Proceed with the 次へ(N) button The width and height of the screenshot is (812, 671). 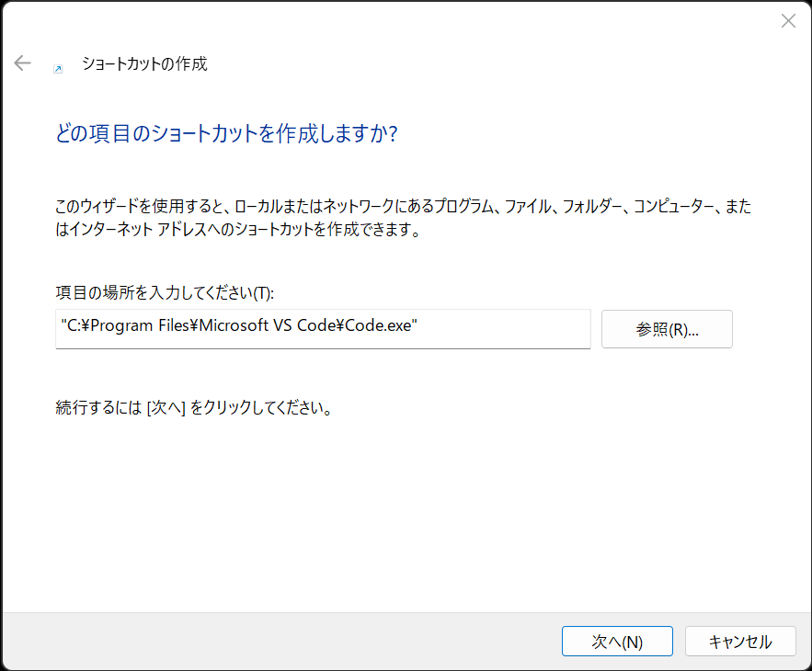tap(617, 641)
